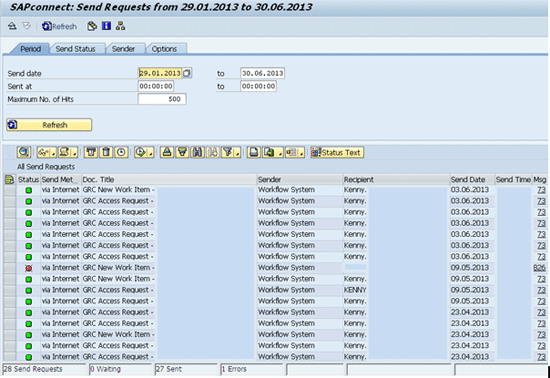Screen dimensions: 550x378
Task: Click the first trash can icon with lines
Action: [91, 153]
